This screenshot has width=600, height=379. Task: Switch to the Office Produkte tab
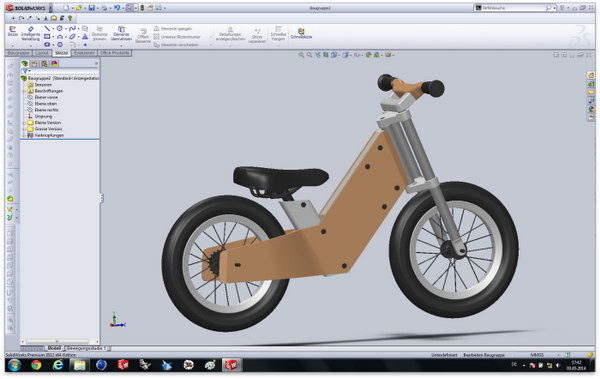point(115,53)
